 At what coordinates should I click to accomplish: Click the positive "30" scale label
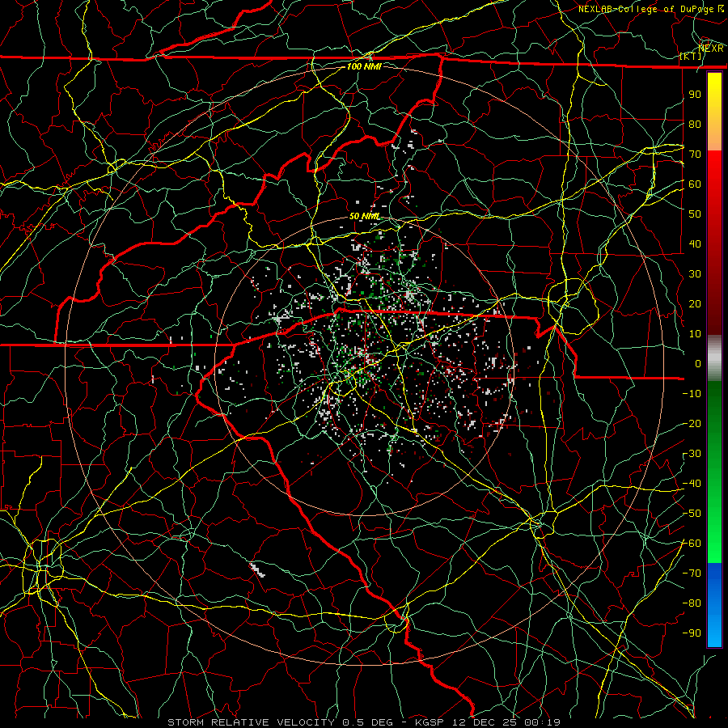point(695,274)
